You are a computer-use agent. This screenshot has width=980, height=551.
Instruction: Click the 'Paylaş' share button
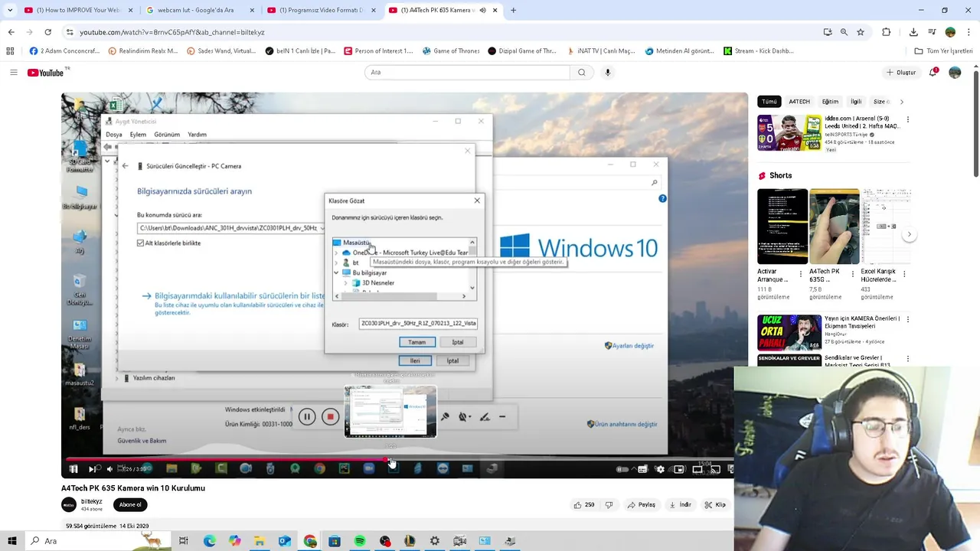pos(642,505)
